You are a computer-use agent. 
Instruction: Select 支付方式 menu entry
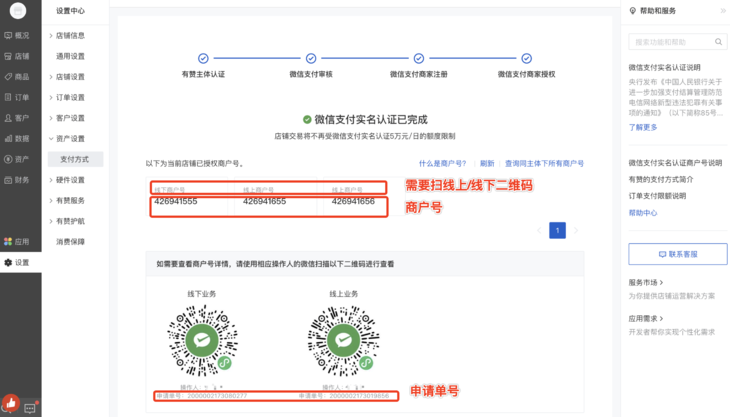[75, 159]
